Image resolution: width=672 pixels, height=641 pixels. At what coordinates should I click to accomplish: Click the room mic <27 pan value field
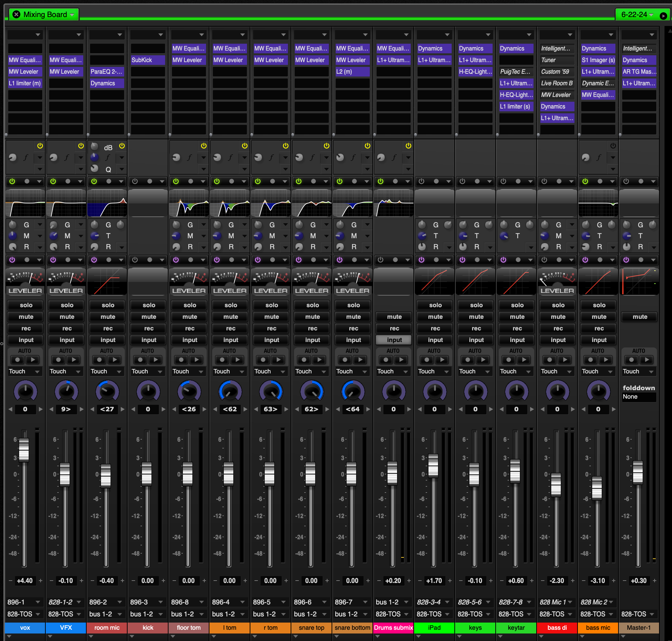point(107,409)
